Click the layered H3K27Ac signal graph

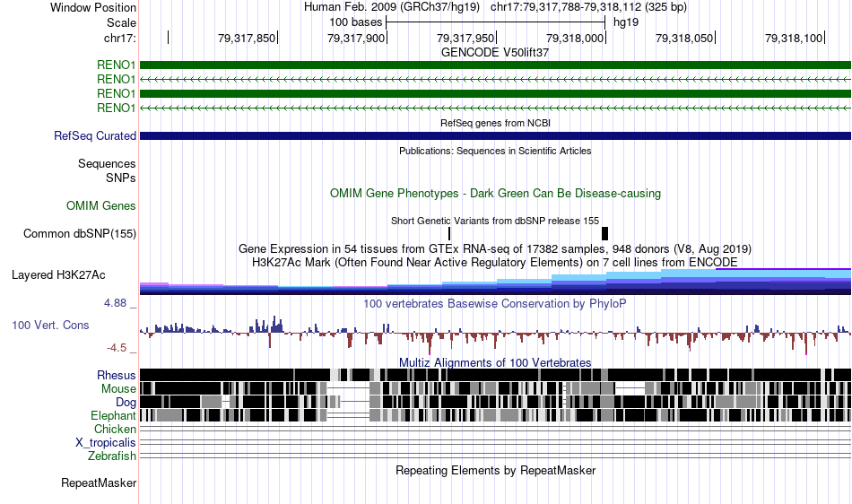tap(495, 282)
